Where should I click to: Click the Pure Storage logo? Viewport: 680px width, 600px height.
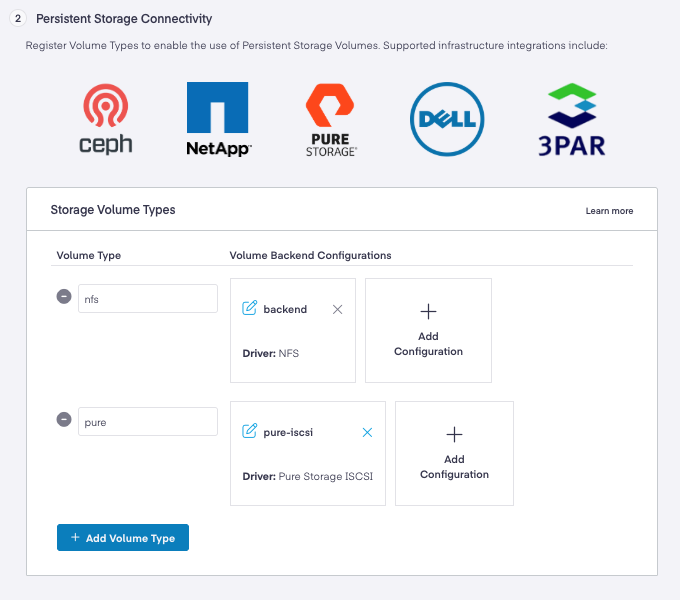point(331,119)
